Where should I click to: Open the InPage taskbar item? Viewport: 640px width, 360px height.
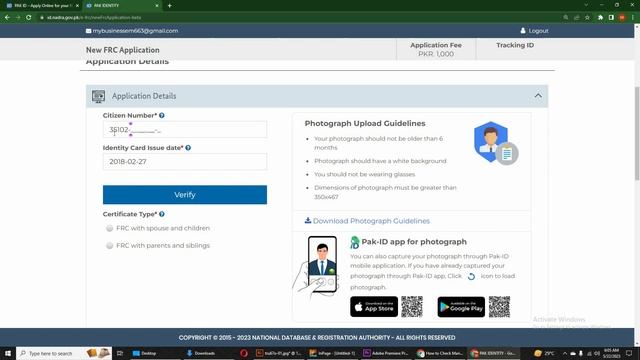(x=332, y=353)
